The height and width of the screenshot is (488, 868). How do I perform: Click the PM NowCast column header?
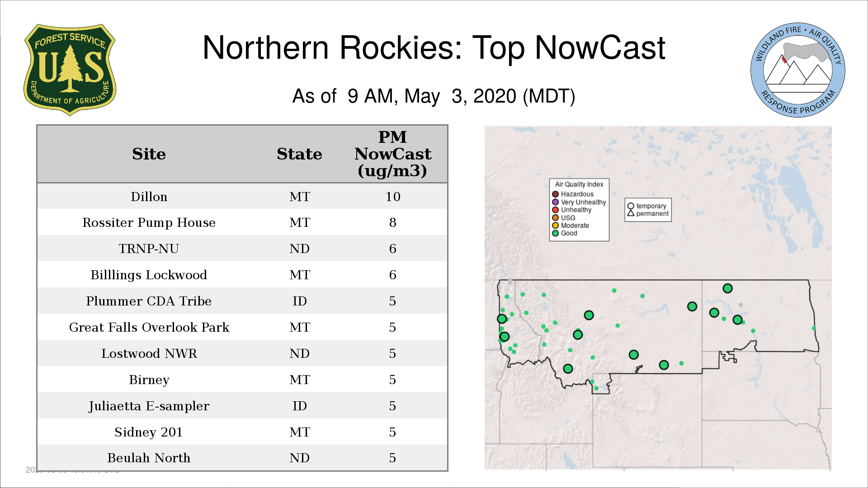[392, 154]
